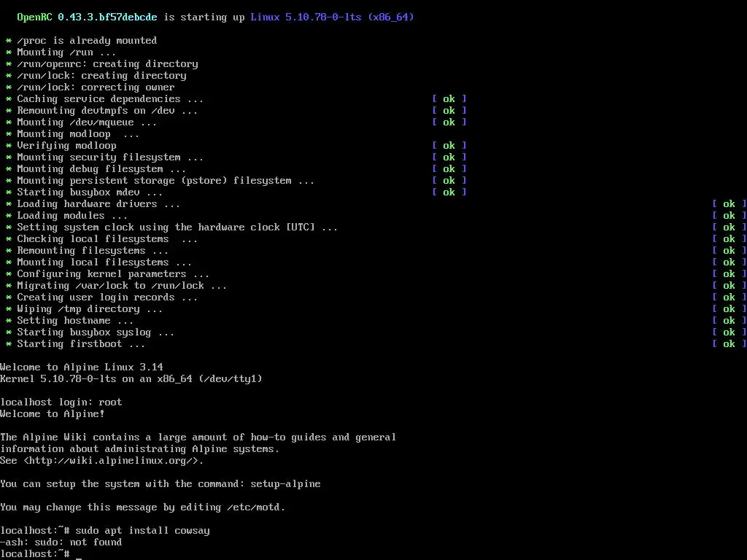
Task: Click the http://wiki.alpinelinux.org/ URL
Action: (113, 461)
